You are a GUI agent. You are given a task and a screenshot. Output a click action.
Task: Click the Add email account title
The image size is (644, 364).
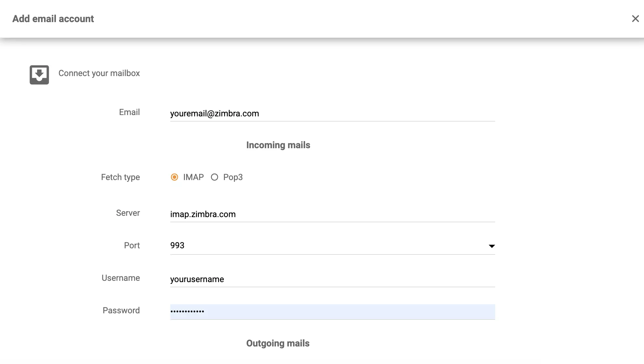tap(53, 19)
